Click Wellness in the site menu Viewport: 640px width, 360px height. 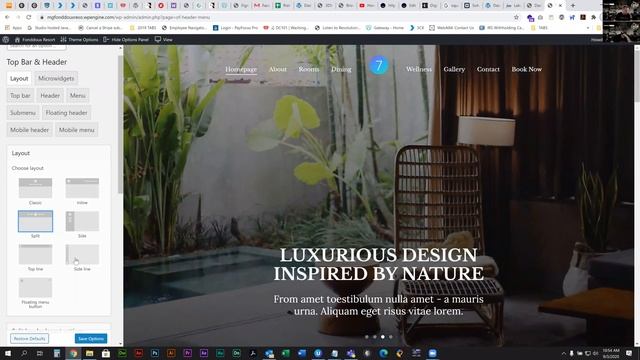(x=419, y=69)
